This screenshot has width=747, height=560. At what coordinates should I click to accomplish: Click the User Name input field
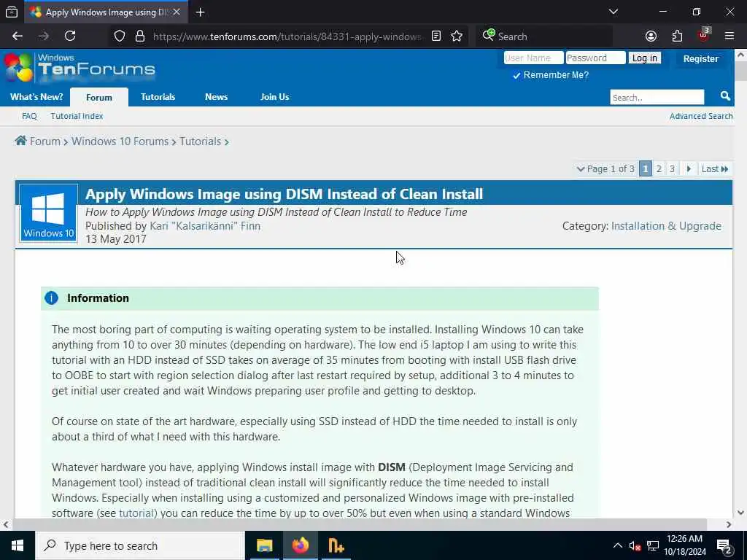(x=533, y=58)
